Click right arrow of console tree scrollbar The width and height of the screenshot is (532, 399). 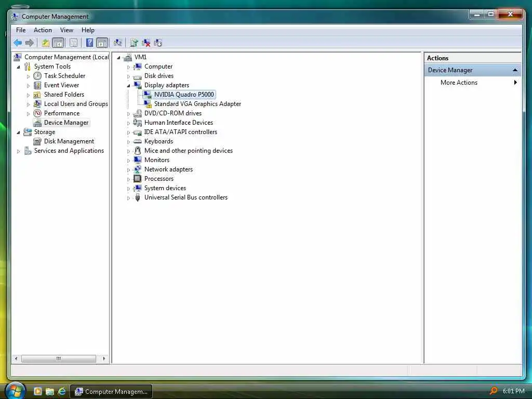pyautogui.click(x=104, y=358)
